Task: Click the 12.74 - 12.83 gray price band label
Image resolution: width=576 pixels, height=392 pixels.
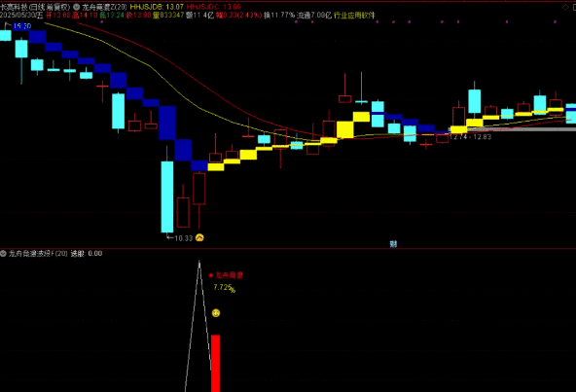Action: tap(470, 137)
